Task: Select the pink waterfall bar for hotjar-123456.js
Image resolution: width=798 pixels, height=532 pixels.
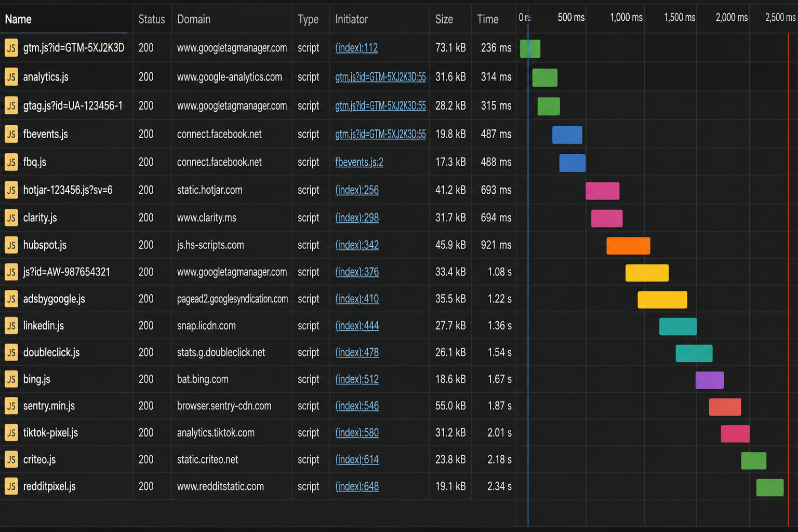Action: click(x=603, y=191)
